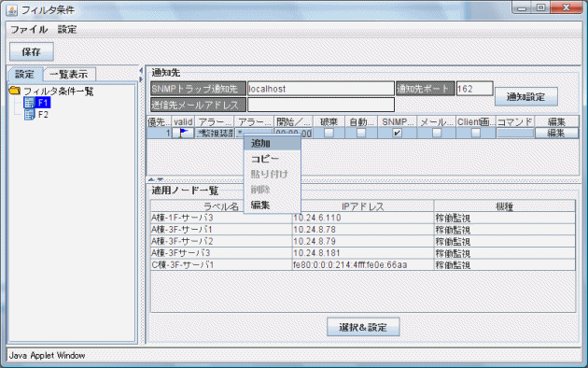588x368 pixels.
Task: Click the priority 1 cell in filter table
Action: coord(159,133)
